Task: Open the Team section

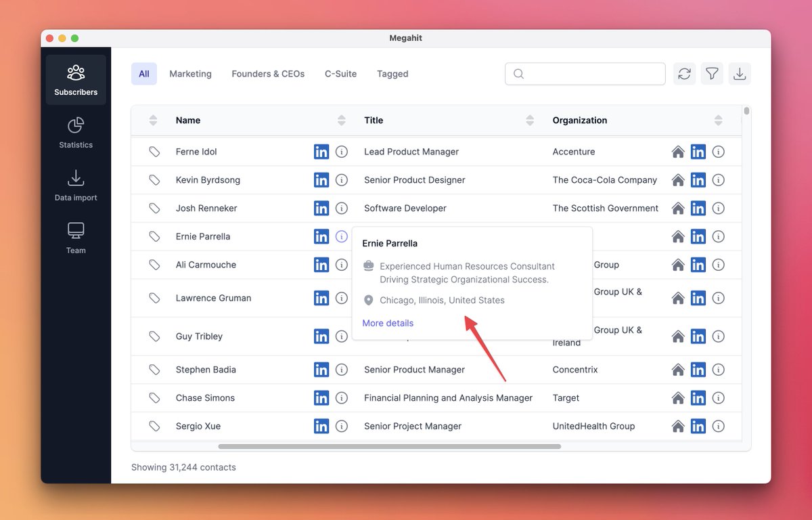Action: (x=76, y=238)
